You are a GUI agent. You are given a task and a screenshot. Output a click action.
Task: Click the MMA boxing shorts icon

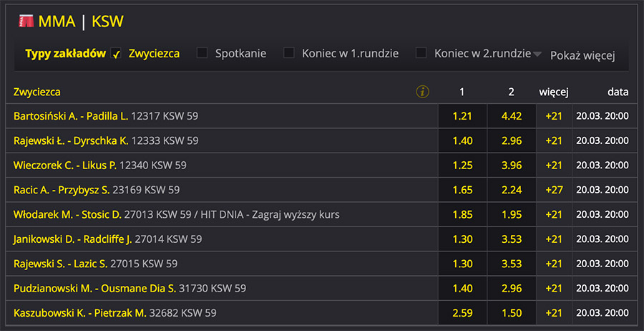tap(26, 21)
